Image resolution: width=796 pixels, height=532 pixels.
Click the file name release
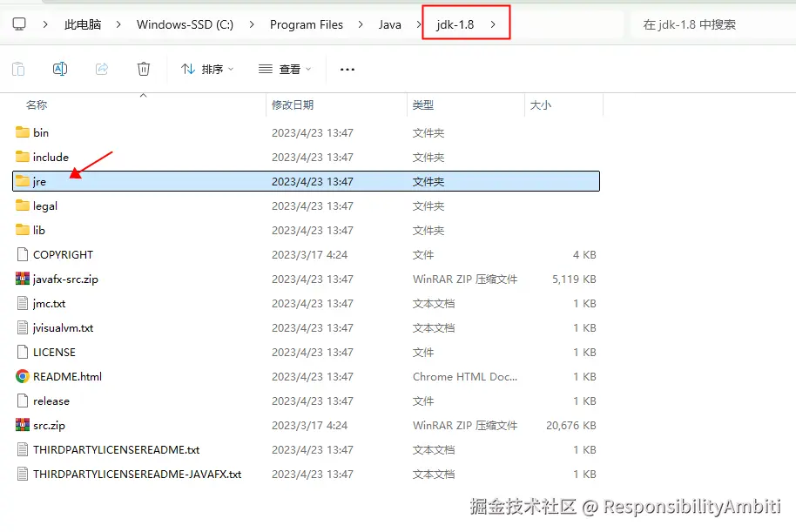click(51, 401)
